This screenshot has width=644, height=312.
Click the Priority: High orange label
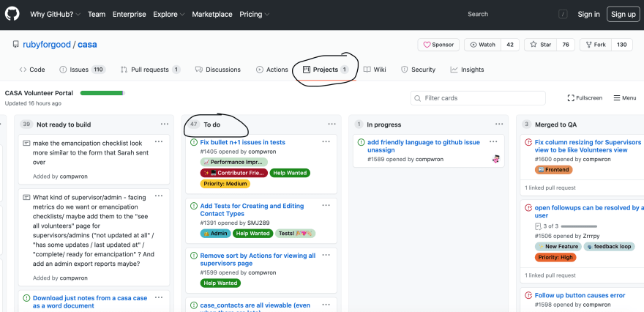(555, 257)
